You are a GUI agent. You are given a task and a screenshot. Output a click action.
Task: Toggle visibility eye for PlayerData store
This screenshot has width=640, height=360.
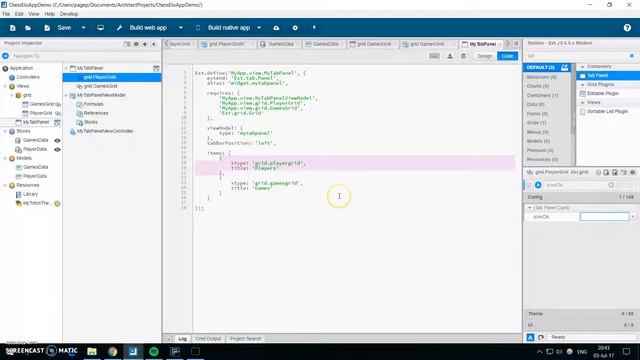point(58,149)
